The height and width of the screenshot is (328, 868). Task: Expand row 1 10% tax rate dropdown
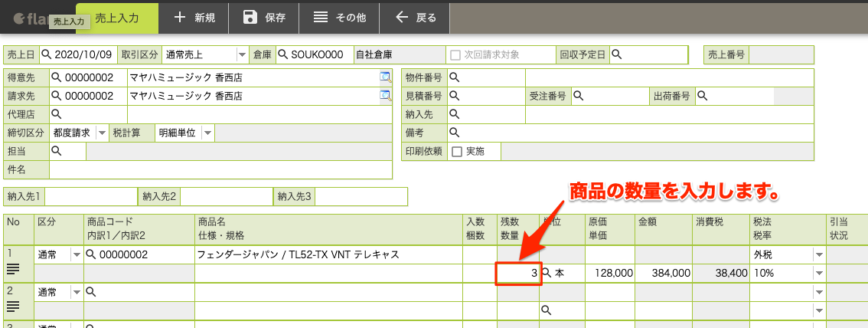point(819,273)
